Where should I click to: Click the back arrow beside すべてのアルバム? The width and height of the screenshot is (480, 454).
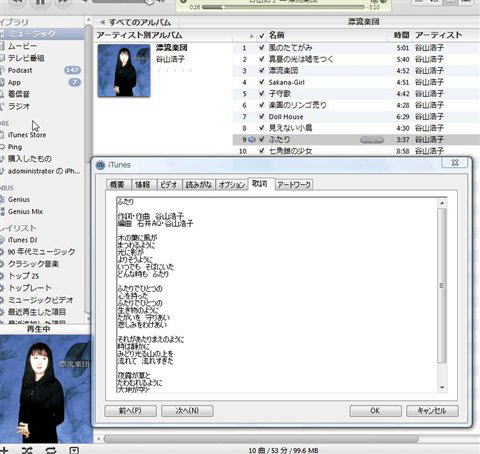coord(102,22)
